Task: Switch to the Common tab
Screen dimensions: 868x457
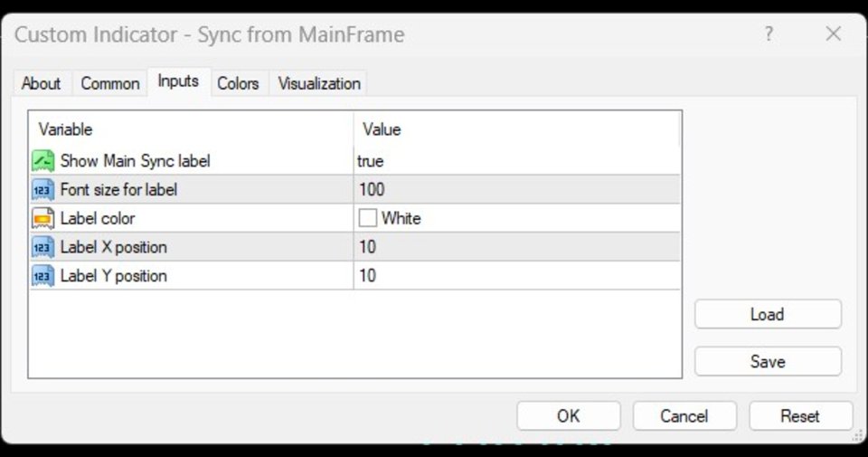Action: coord(109,83)
